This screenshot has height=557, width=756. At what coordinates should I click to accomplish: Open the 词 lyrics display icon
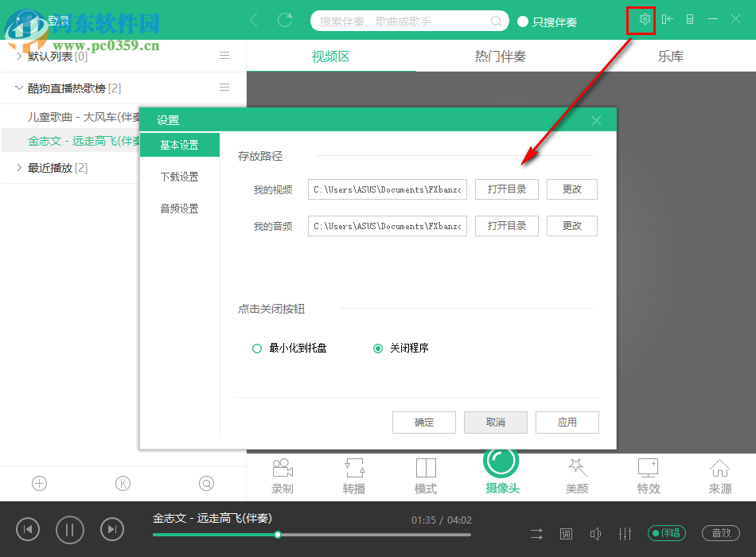pos(566,533)
